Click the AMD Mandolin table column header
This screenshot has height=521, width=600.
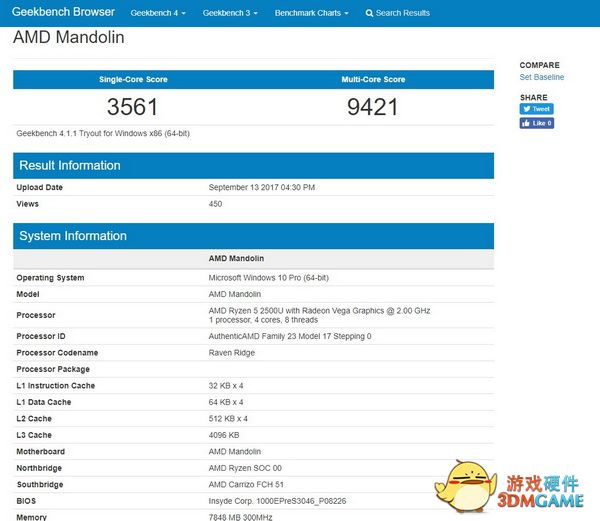[x=236, y=259]
